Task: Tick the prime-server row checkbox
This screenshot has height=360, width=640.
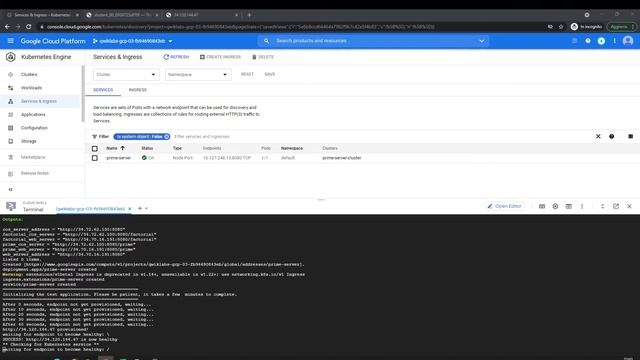Action: point(95,158)
